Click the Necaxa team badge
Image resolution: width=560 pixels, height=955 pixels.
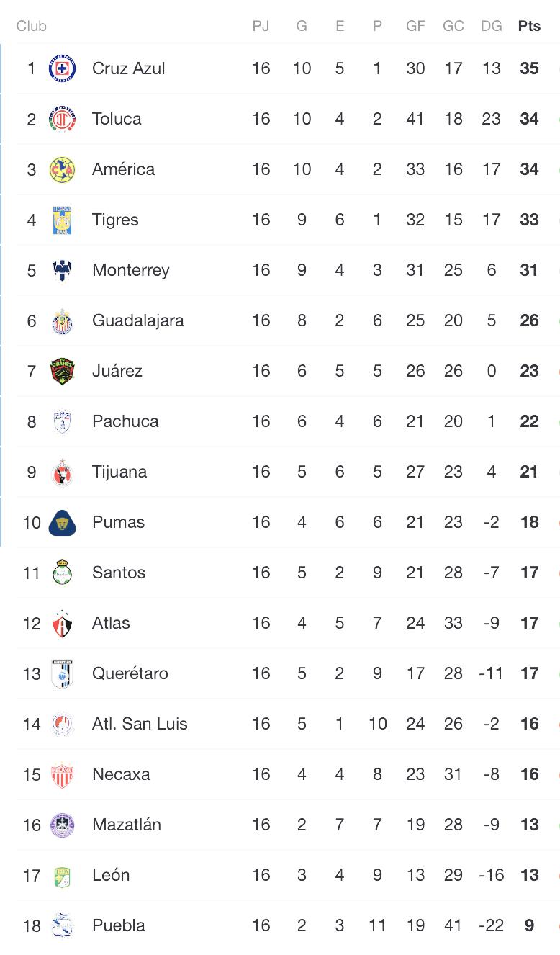click(63, 774)
